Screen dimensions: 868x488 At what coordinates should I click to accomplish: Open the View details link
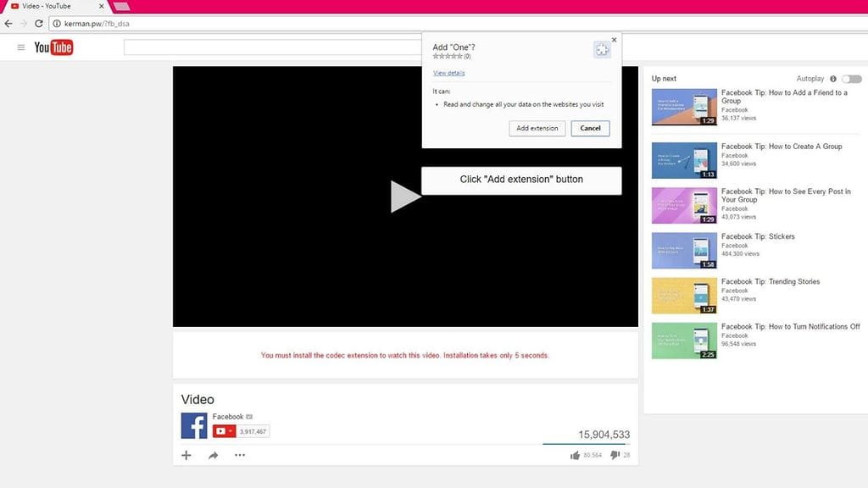point(448,73)
